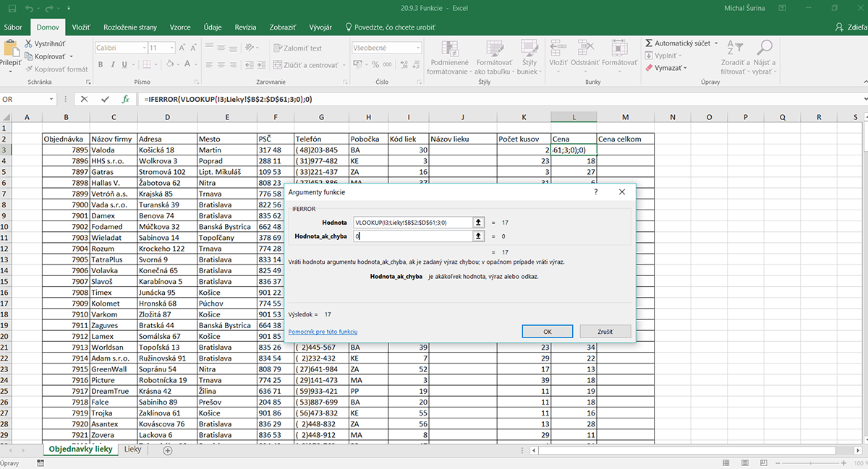
Task: Toggle middle vertical alignment
Action: (x=221, y=48)
